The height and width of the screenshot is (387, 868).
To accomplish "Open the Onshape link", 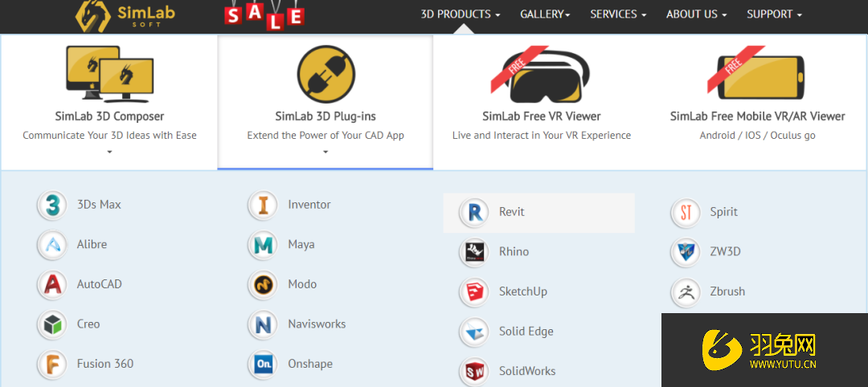I will pos(310,364).
